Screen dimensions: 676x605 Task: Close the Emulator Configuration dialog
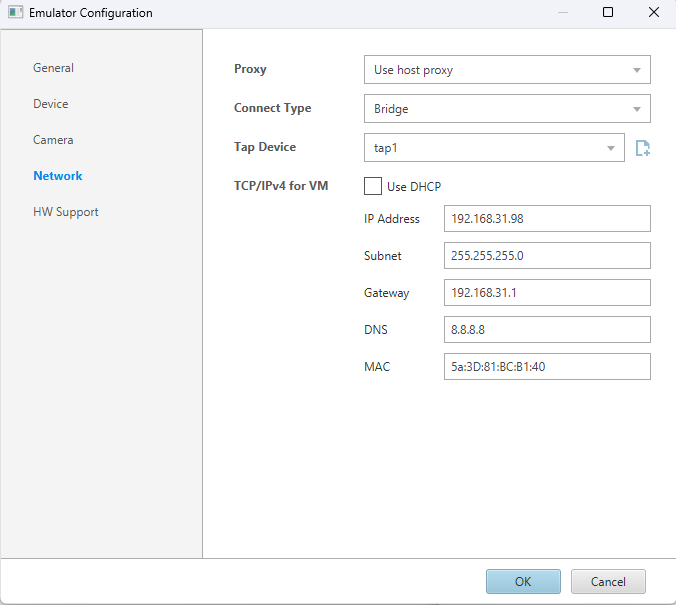pos(653,13)
